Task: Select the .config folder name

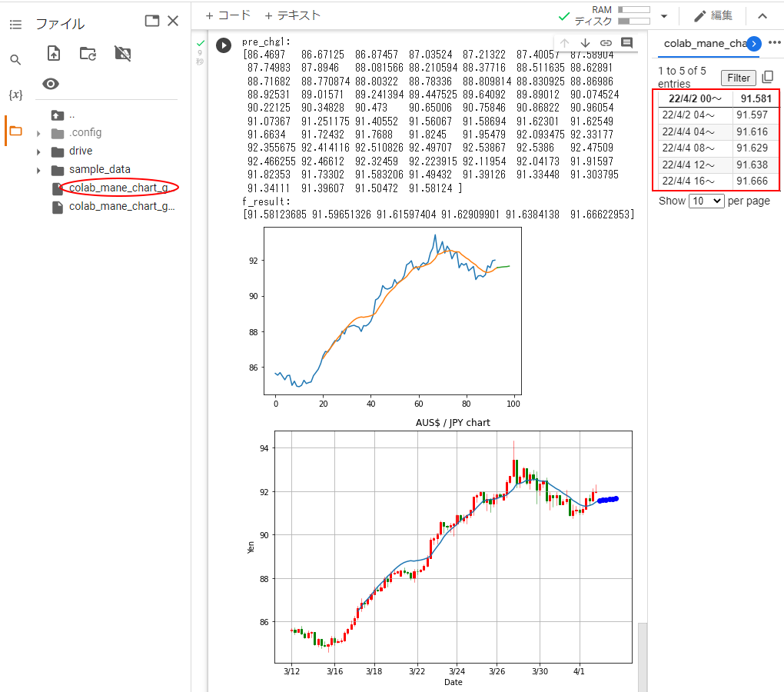Action: (85, 132)
